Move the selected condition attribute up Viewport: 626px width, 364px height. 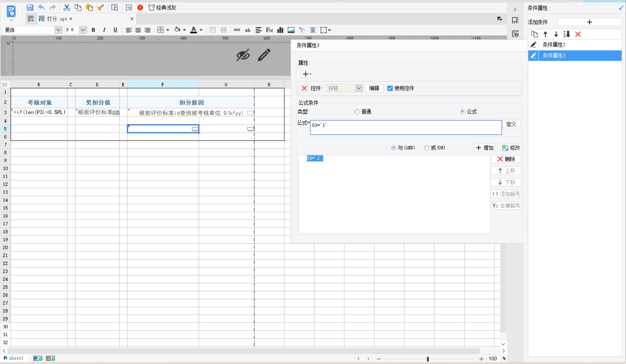[545, 34]
